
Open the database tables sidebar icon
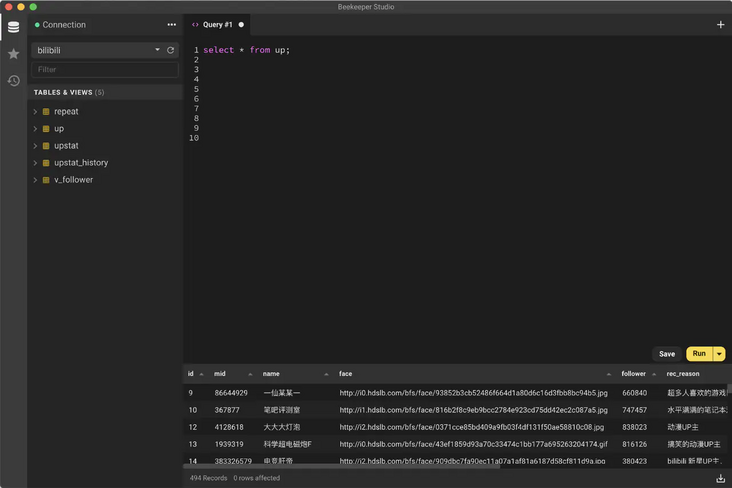(13, 27)
